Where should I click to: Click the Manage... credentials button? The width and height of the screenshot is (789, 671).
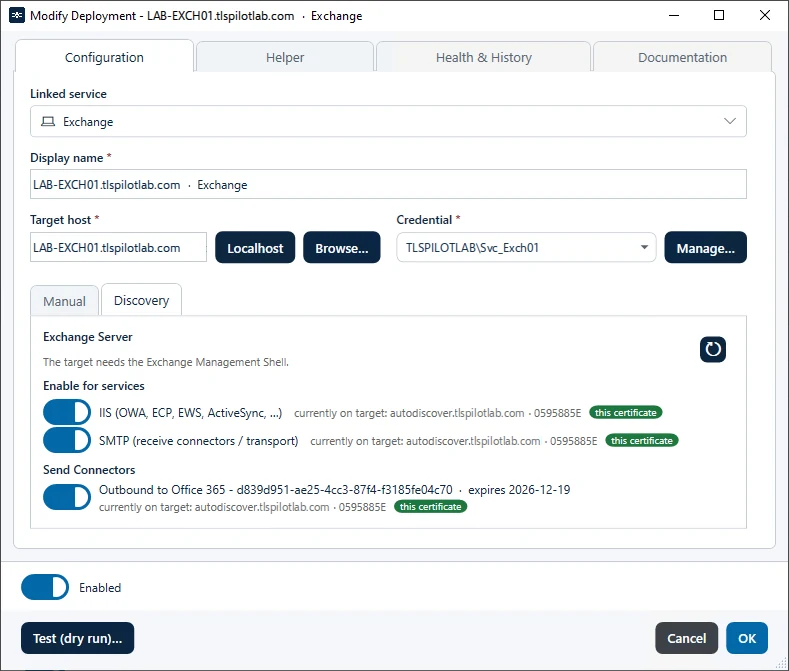[705, 248]
